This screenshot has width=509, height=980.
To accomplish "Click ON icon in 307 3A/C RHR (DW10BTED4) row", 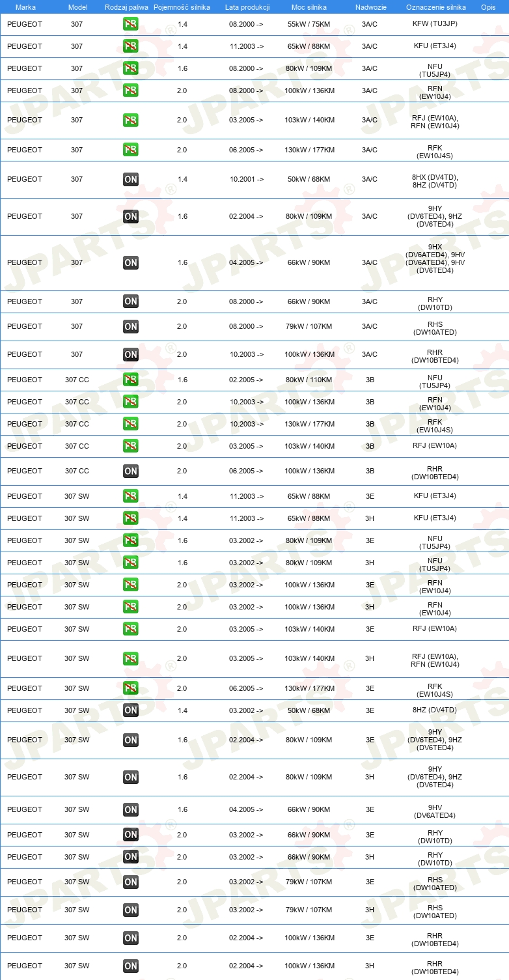I will pos(131,354).
